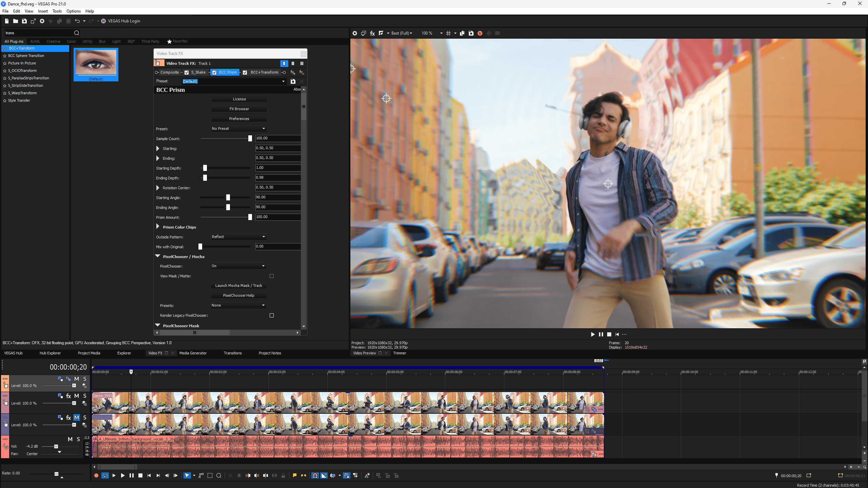The image size is (868, 488).
Task: Click the Save project icon in toolbar
Action: click(x=24, y=21)
